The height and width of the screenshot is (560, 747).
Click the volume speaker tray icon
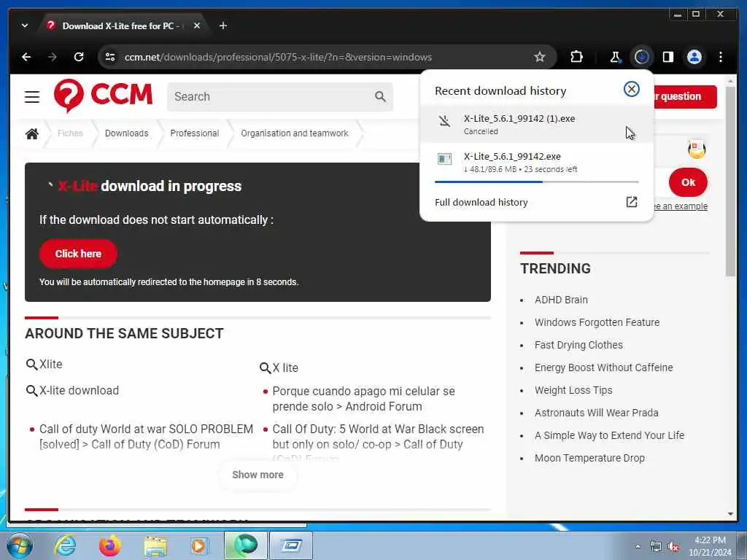673,547
